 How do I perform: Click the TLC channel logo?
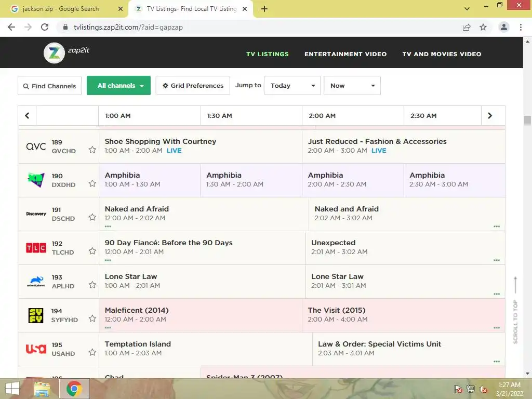36,248
